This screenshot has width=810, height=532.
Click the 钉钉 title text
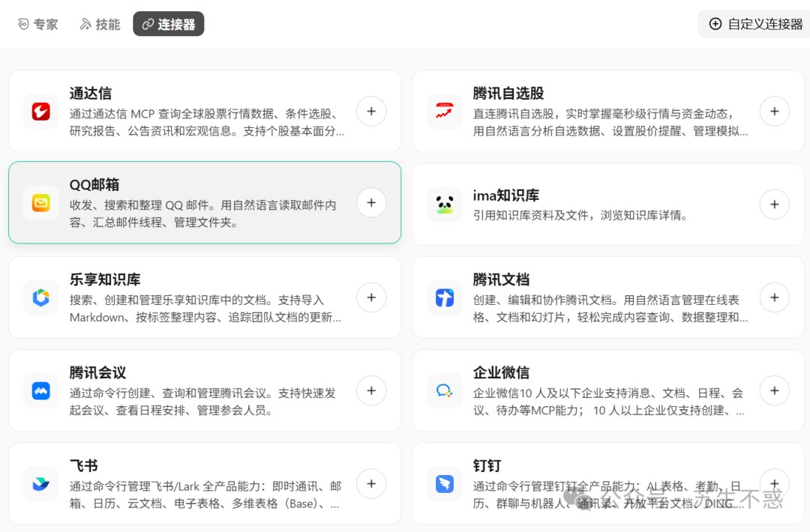click(487, 466)
